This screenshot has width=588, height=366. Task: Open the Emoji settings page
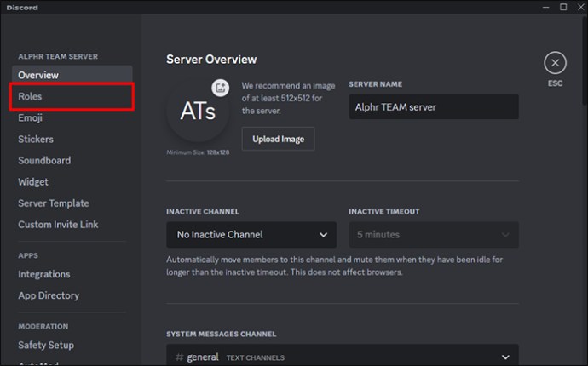[72, 118]
